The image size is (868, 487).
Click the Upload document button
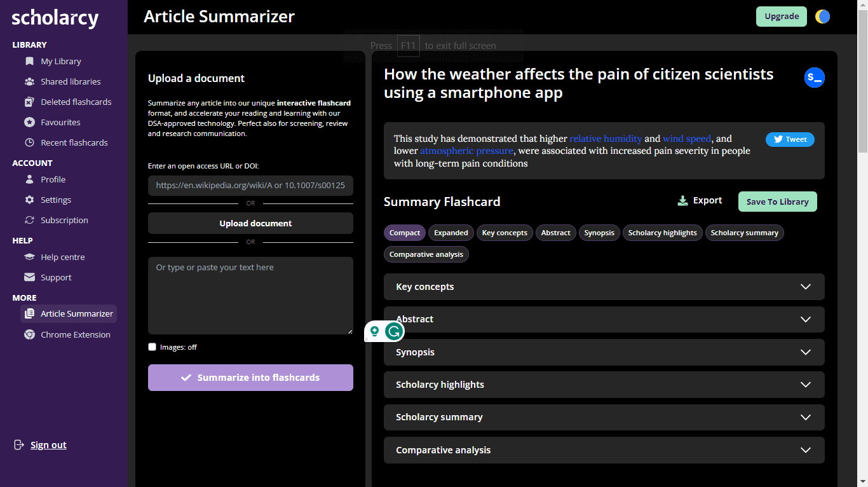(x=250, y=223)
